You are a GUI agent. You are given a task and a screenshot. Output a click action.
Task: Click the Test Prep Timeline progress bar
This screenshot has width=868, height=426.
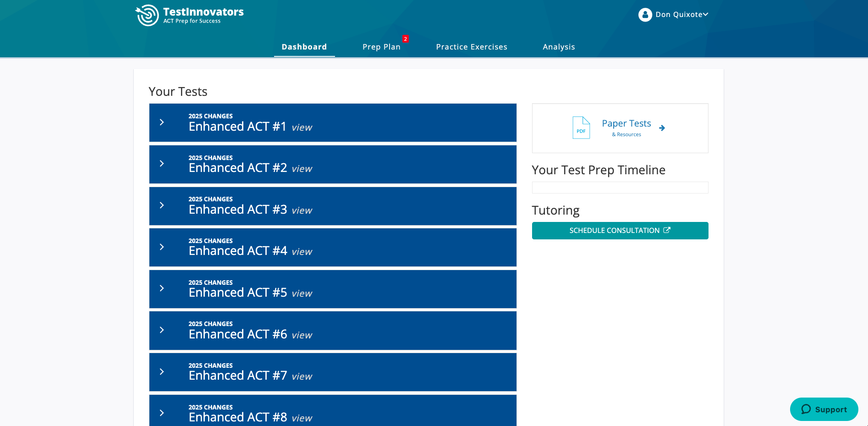click(x=620, y=188)
